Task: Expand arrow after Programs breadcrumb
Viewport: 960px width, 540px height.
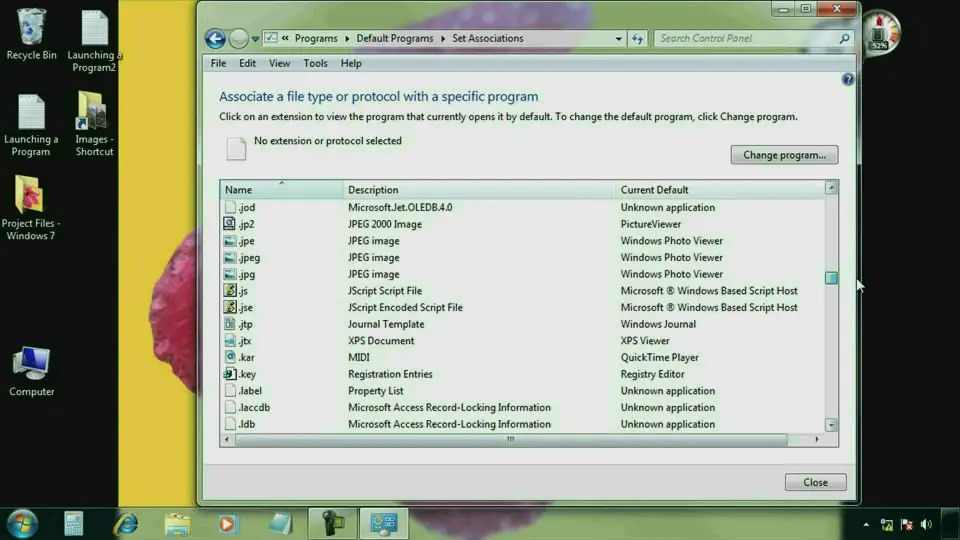Action: point(347,39)
